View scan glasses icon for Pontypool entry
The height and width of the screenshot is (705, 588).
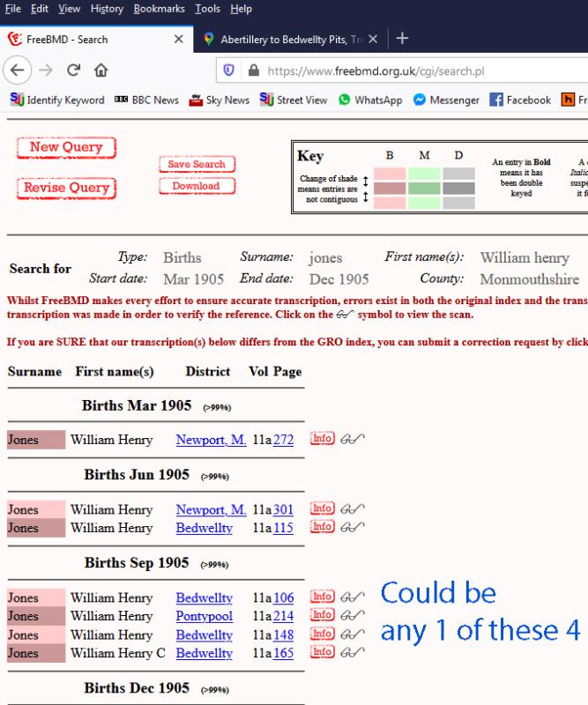353,616
